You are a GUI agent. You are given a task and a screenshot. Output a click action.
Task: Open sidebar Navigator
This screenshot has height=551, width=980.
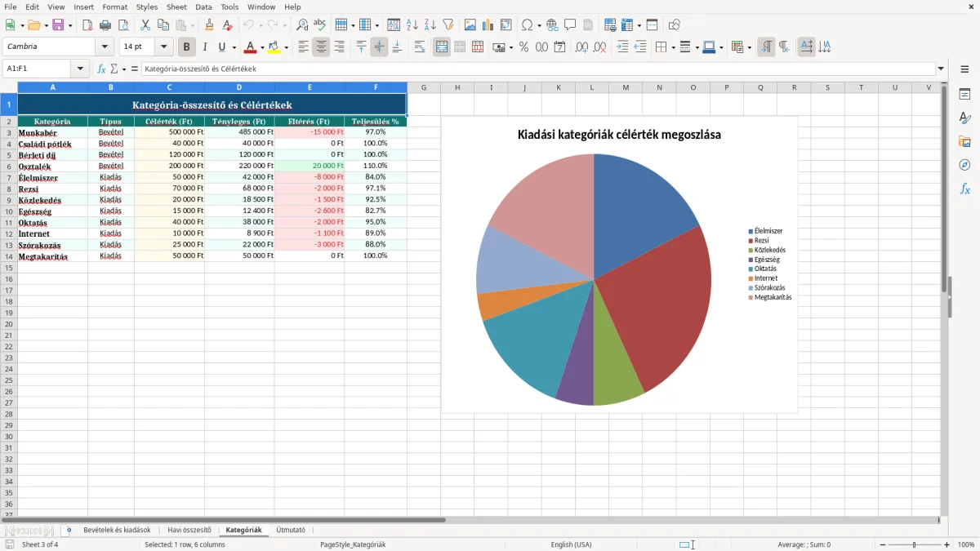point(964,165)
